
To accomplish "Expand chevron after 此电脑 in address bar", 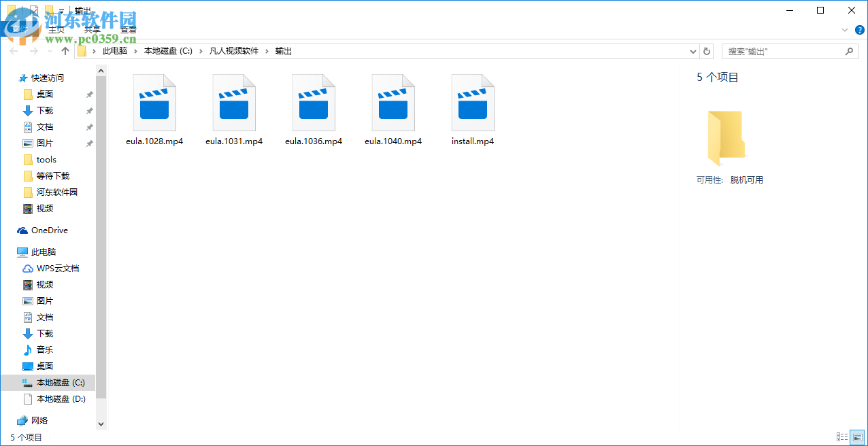I will coord(135,51).
